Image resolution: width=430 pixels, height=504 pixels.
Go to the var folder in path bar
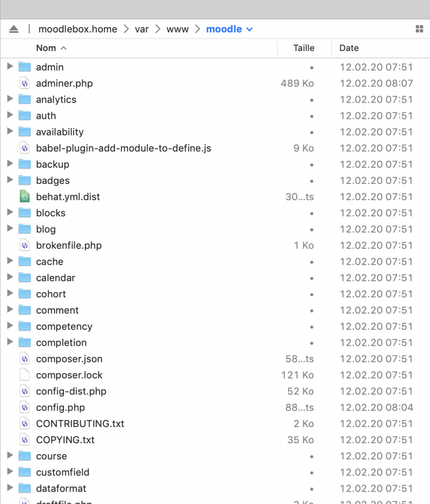coord(141,29)
